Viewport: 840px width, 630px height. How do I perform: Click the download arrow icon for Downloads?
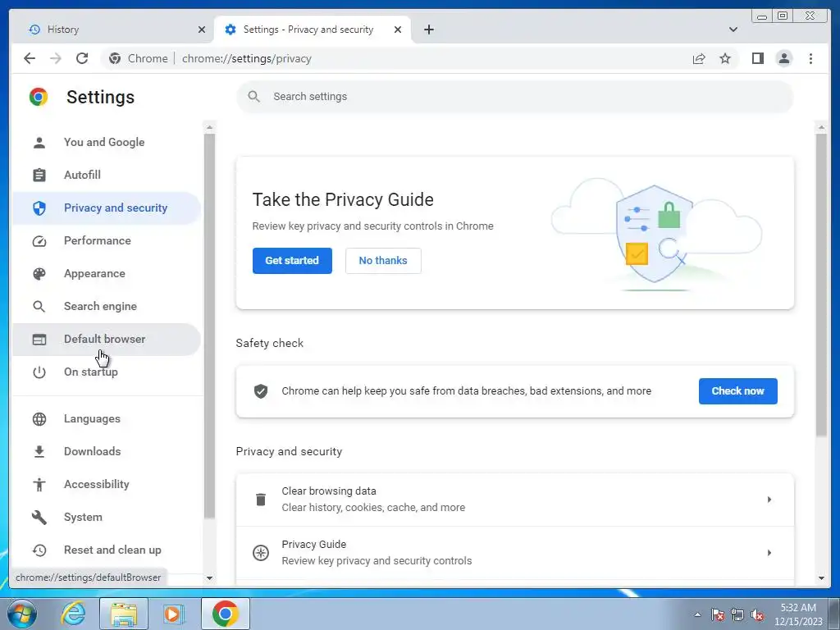coord(39,452)
